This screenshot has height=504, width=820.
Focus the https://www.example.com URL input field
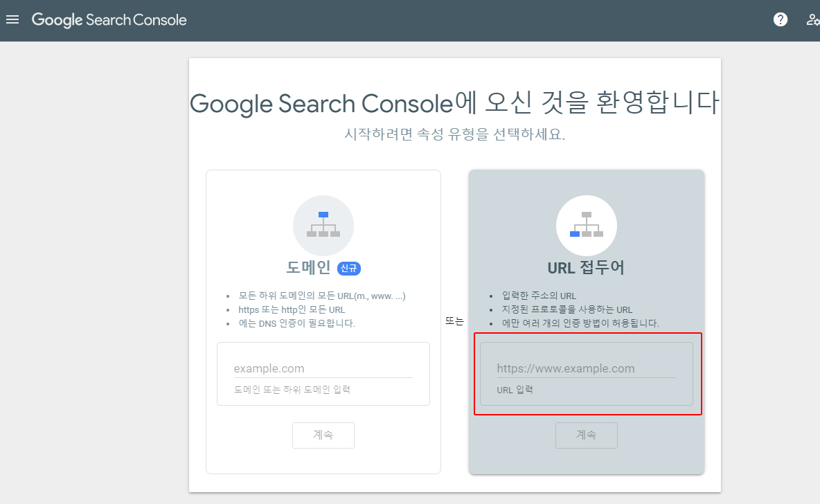[586, 368]
